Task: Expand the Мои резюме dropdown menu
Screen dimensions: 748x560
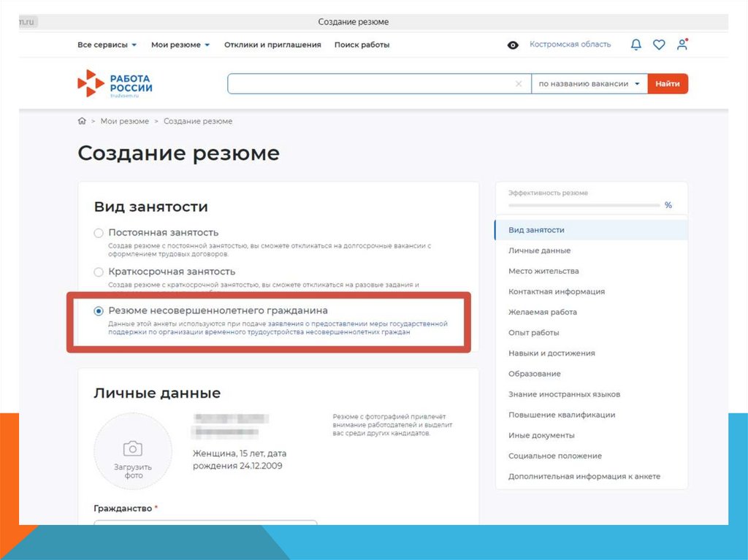Action: coord(180,45)
